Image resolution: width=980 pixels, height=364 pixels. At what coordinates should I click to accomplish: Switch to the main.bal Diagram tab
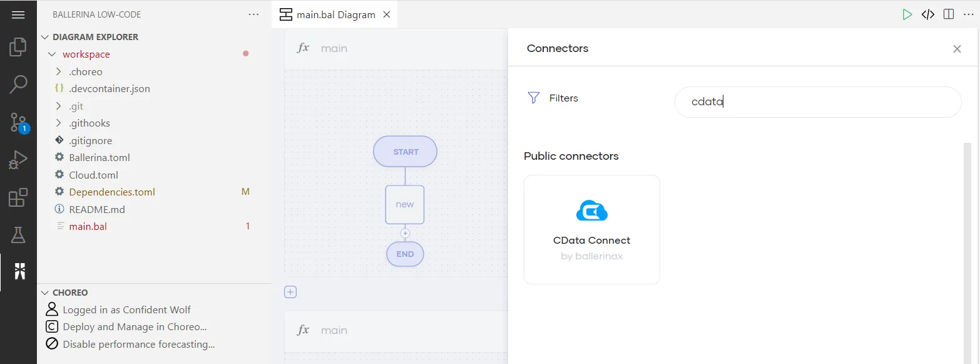tap(334, 14)
